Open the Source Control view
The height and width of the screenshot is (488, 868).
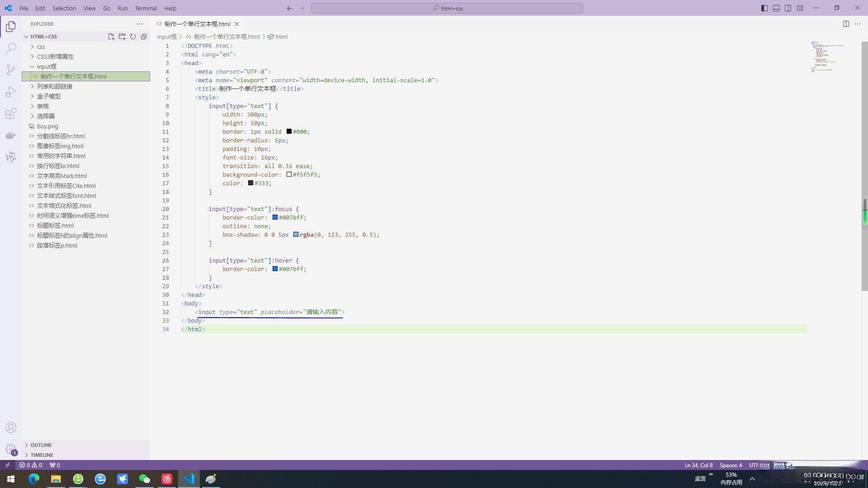(x=11, y=70)
